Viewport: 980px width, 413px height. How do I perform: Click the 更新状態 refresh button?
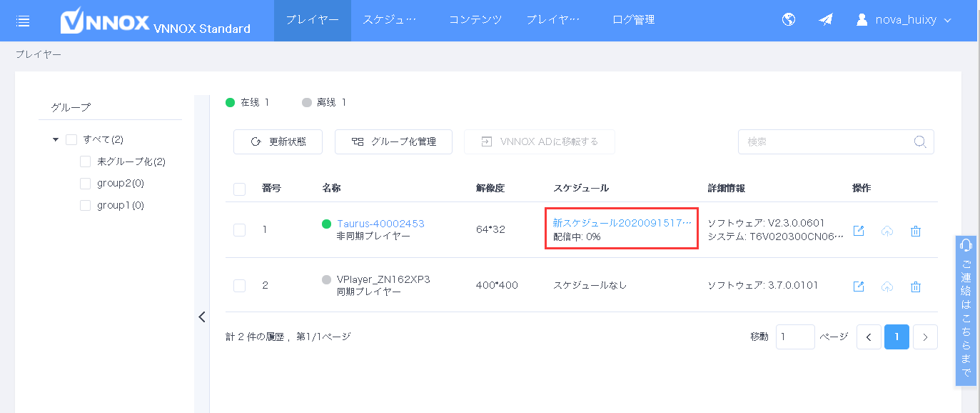[x=278, y=141]
